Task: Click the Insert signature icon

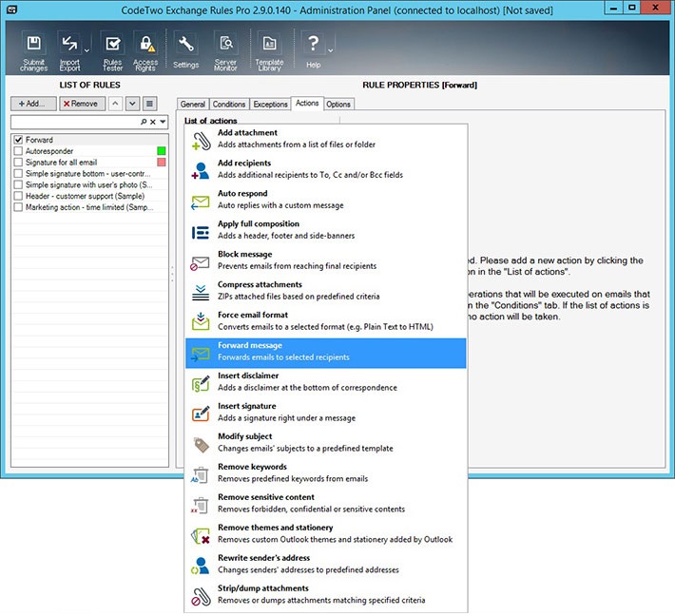Action: pos(201,414)
